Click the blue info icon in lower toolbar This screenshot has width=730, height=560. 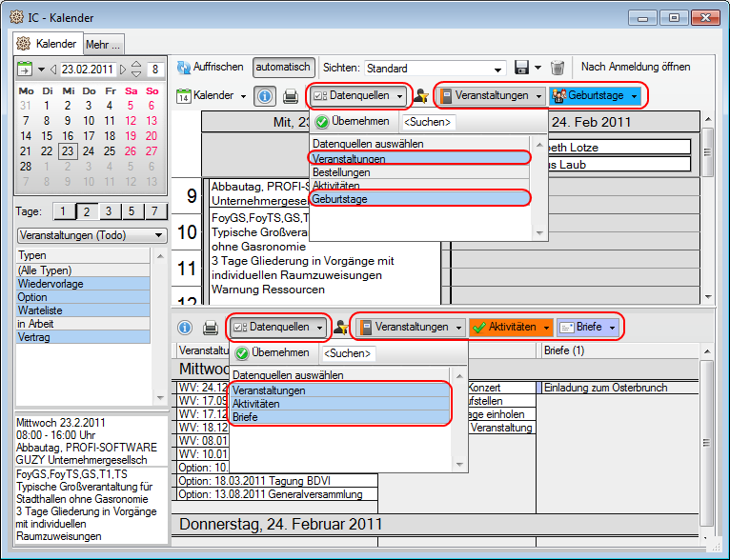185,328
